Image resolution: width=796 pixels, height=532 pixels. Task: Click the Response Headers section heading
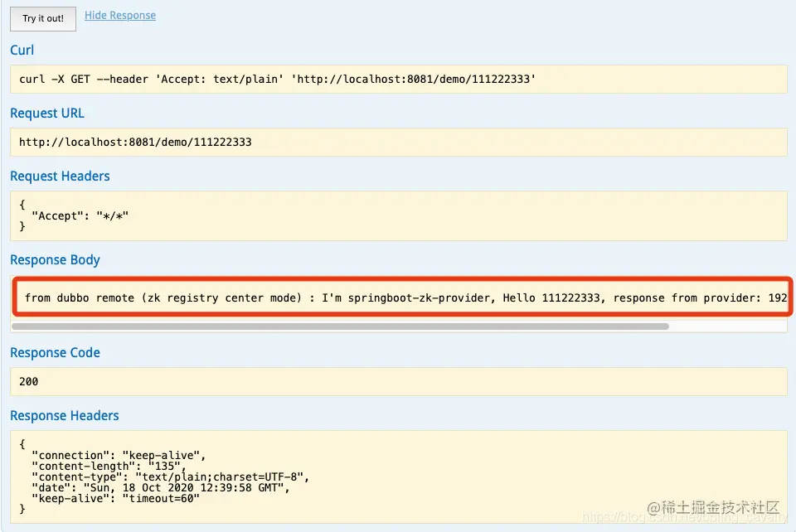[65, 415]
